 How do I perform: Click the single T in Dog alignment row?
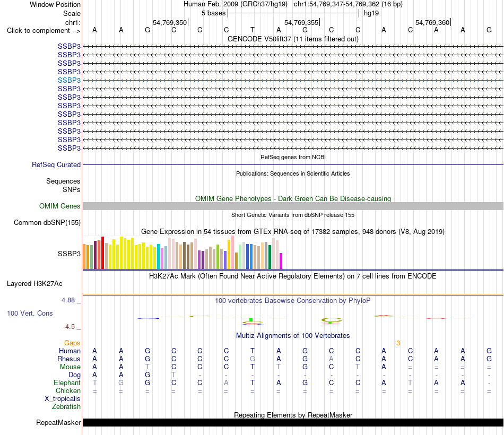[x=173, y=375]
